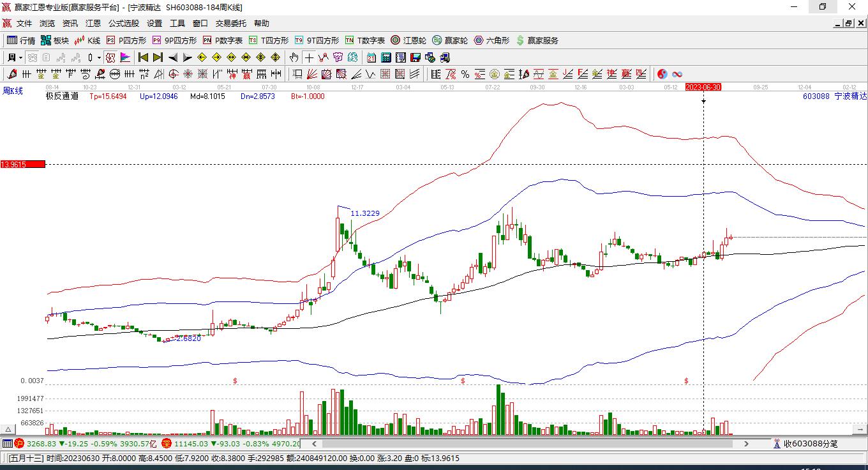The height and width of the screenshot is (470, 868).
Task: Open the calculator icon in toolbar
Action: 385,57
